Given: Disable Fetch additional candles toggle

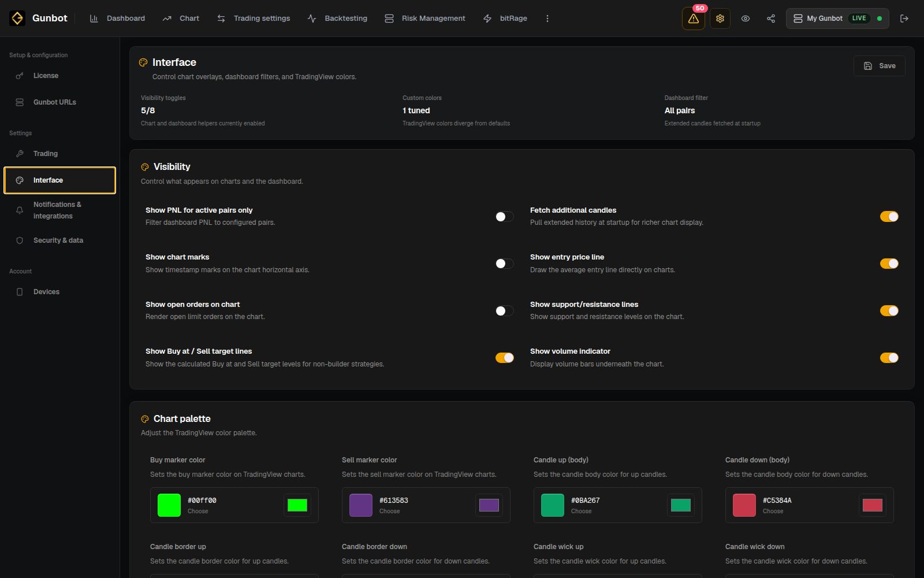Looking at the screenshot, I should 889,217.
